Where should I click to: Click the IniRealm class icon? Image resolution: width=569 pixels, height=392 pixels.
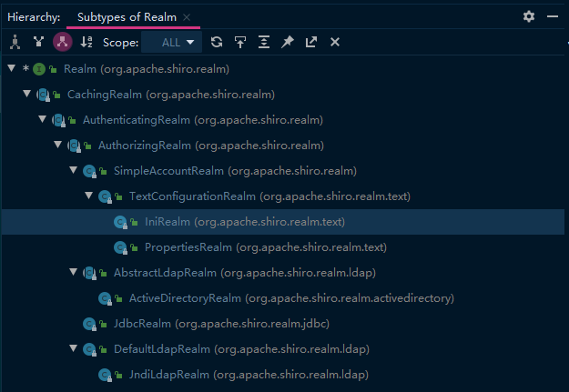click(120, 222)
